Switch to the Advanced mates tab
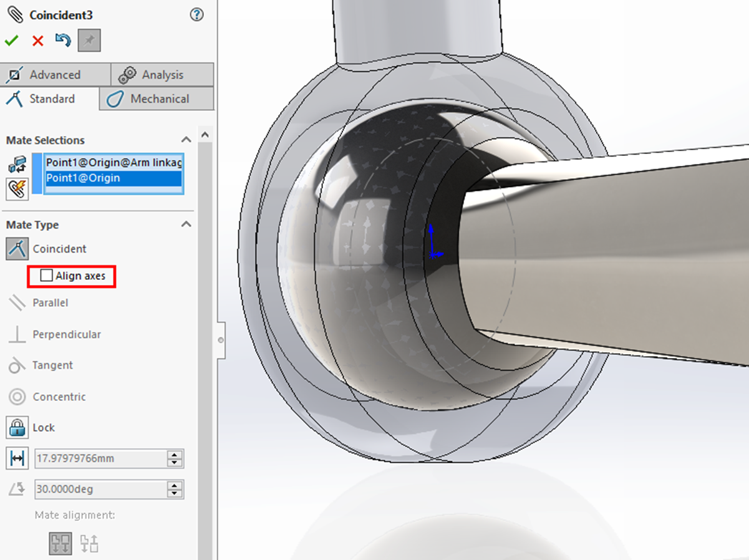Screen dimensions: 749x560 [x=56, y=74]
